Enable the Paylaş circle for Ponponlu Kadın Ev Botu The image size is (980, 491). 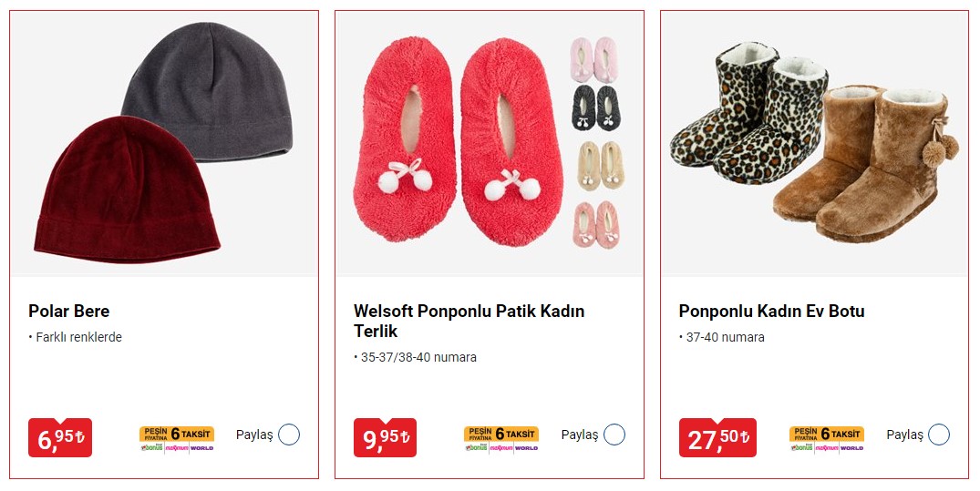pyautogui.click(x=939, y=435)
